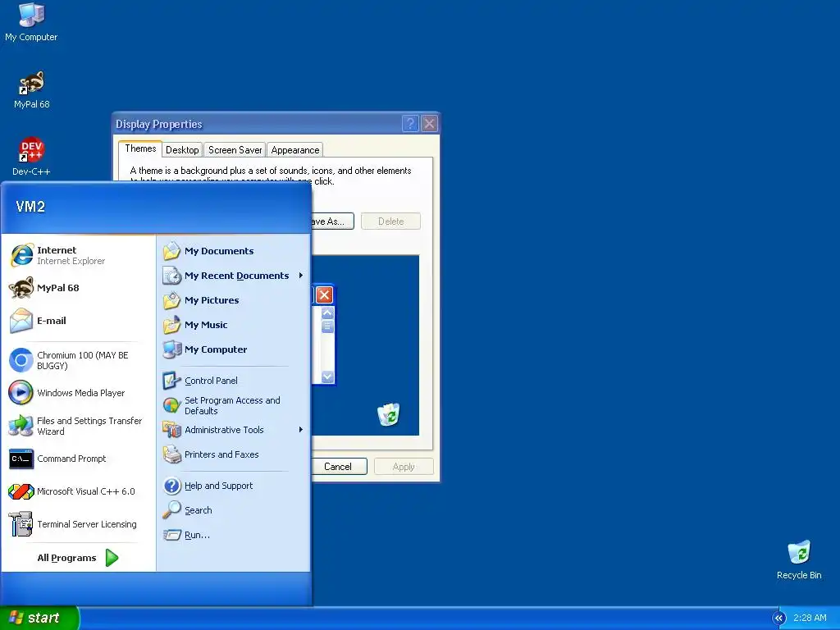Viewport: 840px width, 630px height.
Task: Launch Chromium 100 (MAY BE BUGGY)
Action: 78,361
